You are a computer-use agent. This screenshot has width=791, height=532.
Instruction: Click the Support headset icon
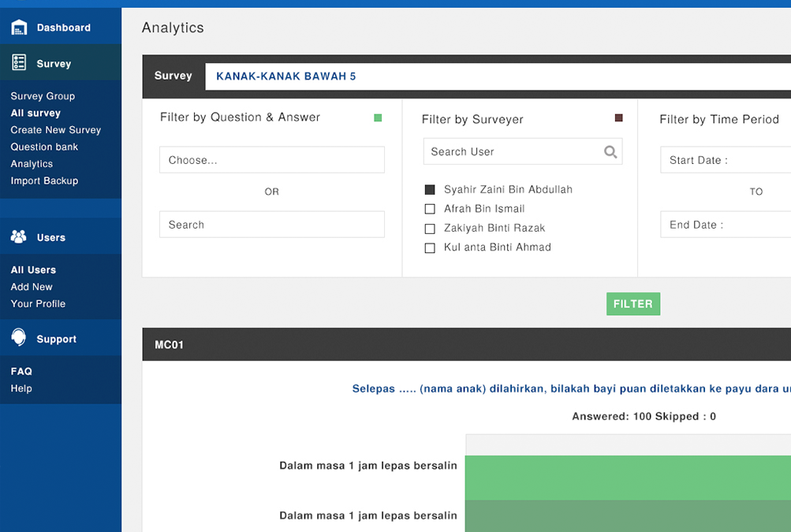[x=19, y=337]
